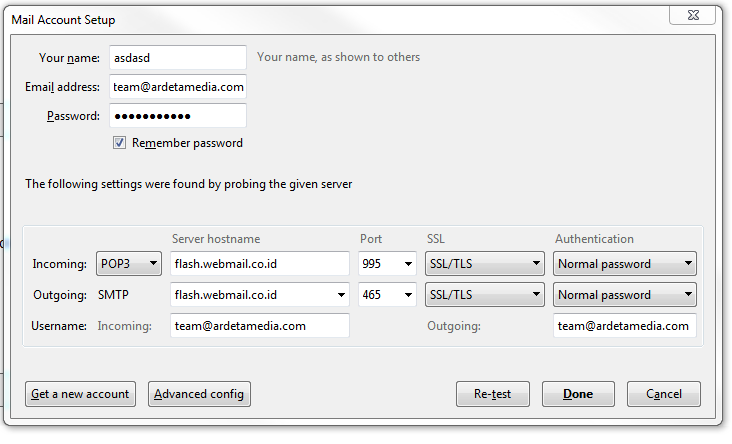
Task: Edit the incoming username field
Action: tap(259, 326)
